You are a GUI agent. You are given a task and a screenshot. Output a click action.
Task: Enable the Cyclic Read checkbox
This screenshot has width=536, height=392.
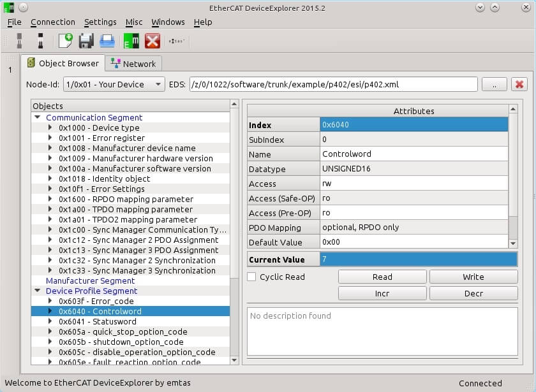[251, 277]
